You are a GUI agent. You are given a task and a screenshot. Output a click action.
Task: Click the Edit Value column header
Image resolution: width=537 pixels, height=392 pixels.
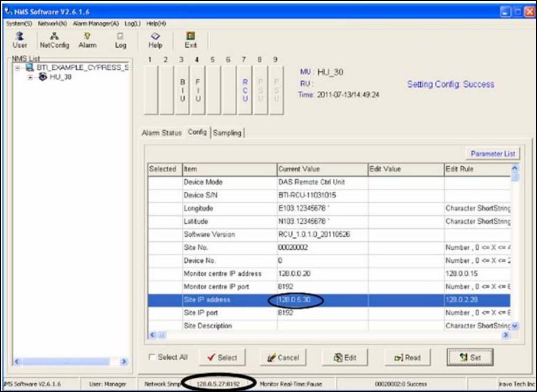[406, 169]
